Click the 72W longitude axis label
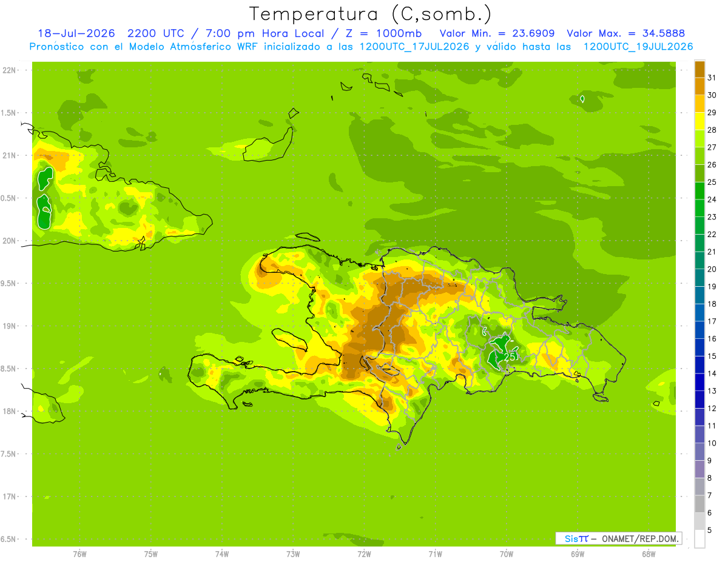 coord(364,554)
